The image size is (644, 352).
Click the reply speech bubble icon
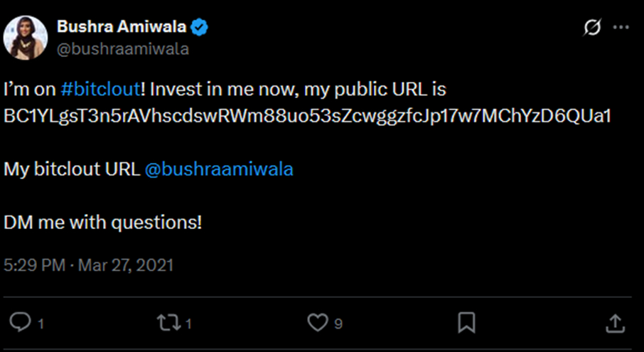click(x=22, y=323)
